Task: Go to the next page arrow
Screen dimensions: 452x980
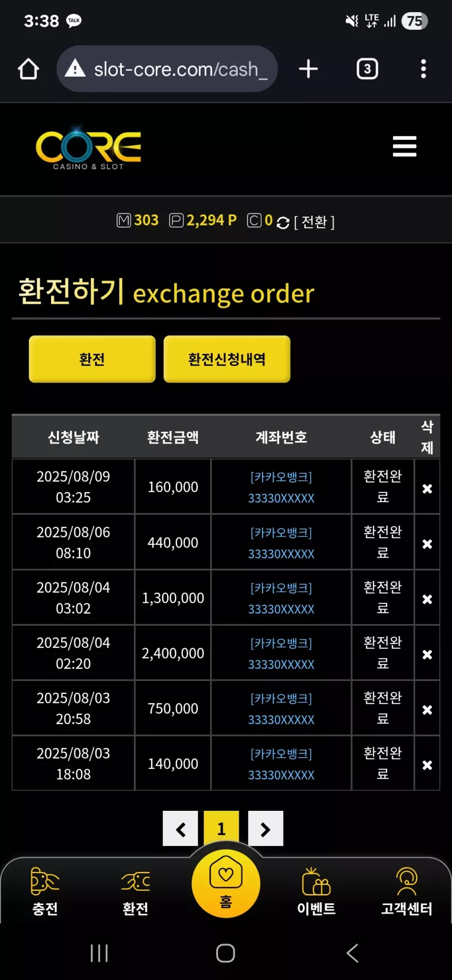Action: [265, 828]
